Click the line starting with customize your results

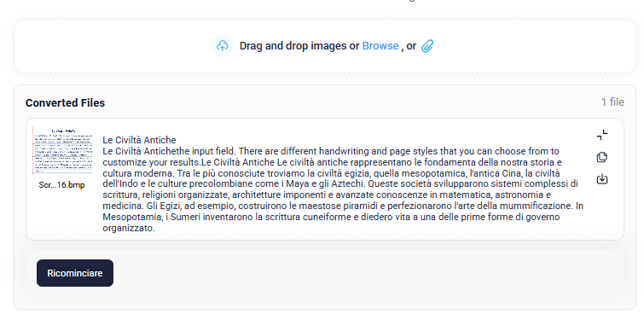click(x=333, y=161)
